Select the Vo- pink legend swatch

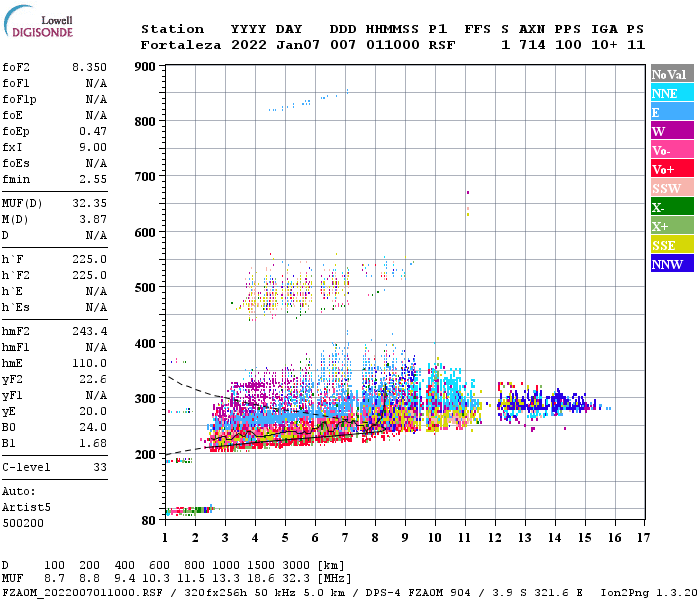(672, 150)
